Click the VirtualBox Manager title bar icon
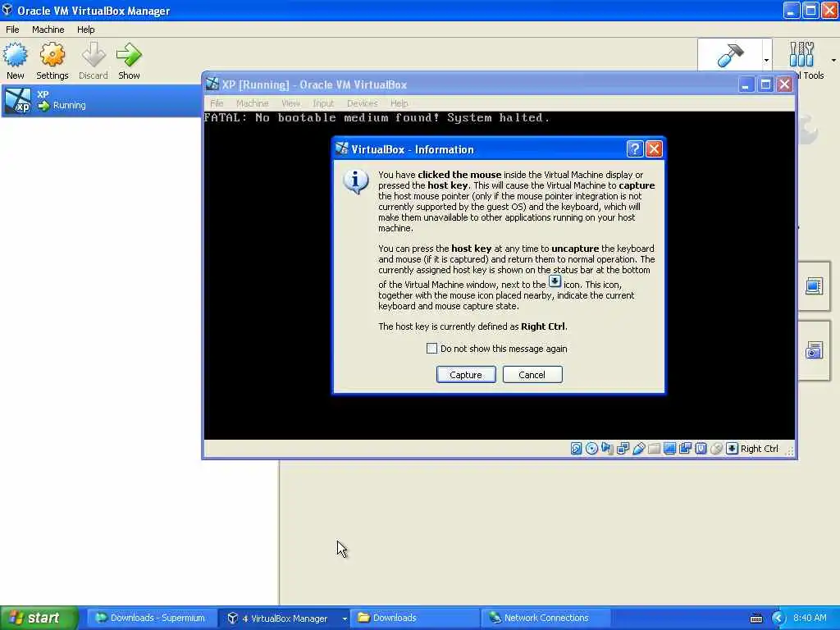This screenshot has height=630, width=840. click(x=7, y=10)
